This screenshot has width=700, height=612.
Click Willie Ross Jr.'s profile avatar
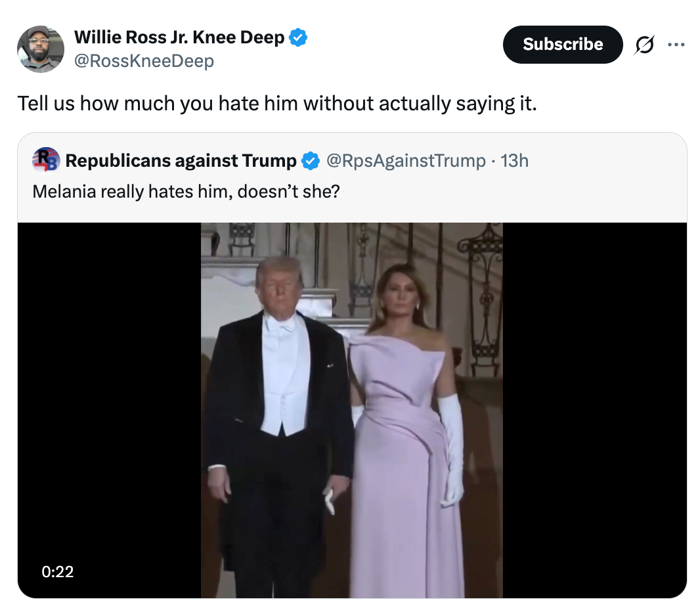point(40,49)
